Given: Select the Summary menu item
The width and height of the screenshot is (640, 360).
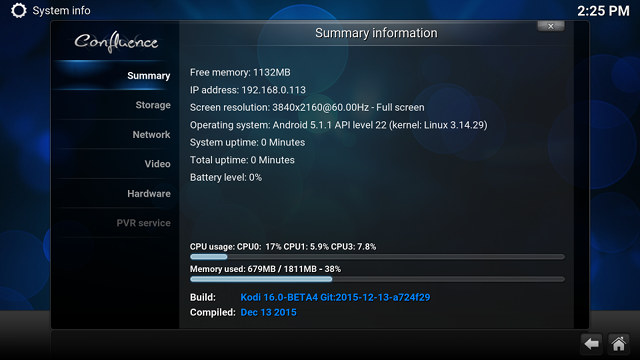Looking at the screenshot, I should (x=149, y=76).
